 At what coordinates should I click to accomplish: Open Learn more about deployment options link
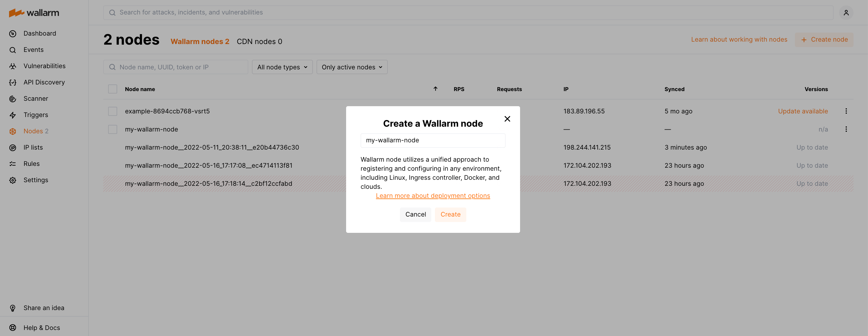point(433,196)
